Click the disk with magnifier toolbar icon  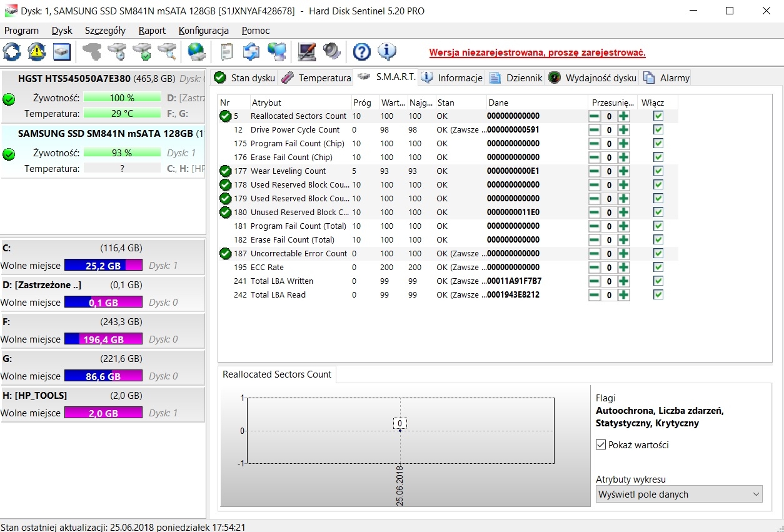click(167, 52)
